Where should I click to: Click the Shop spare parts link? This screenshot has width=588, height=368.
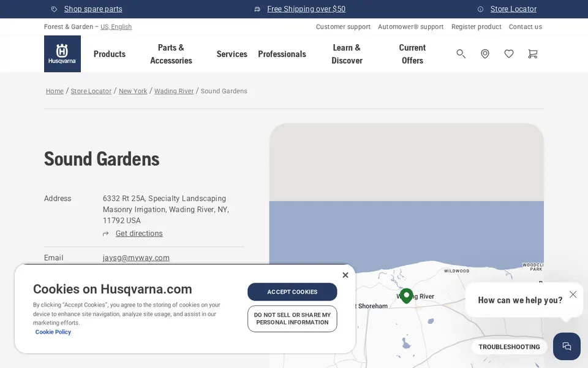click(93, 9)
